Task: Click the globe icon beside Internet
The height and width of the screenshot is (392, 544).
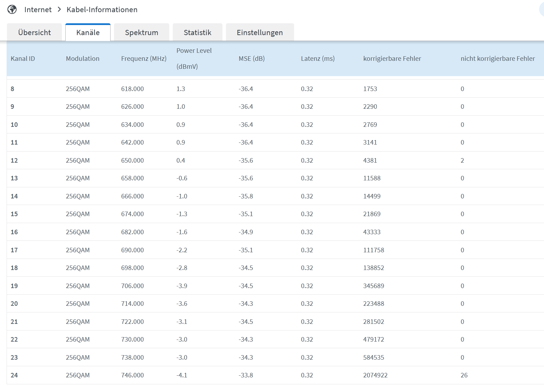Action: pos(12,9)
